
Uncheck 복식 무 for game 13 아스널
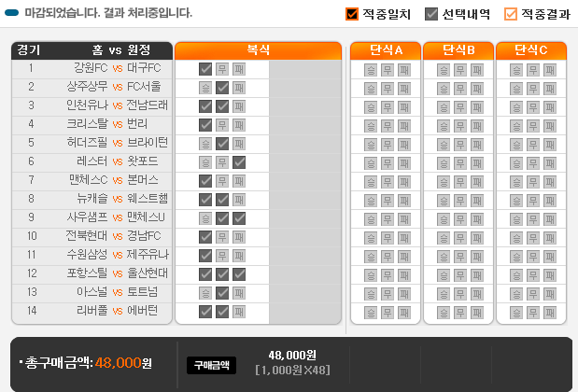(222, 292)
